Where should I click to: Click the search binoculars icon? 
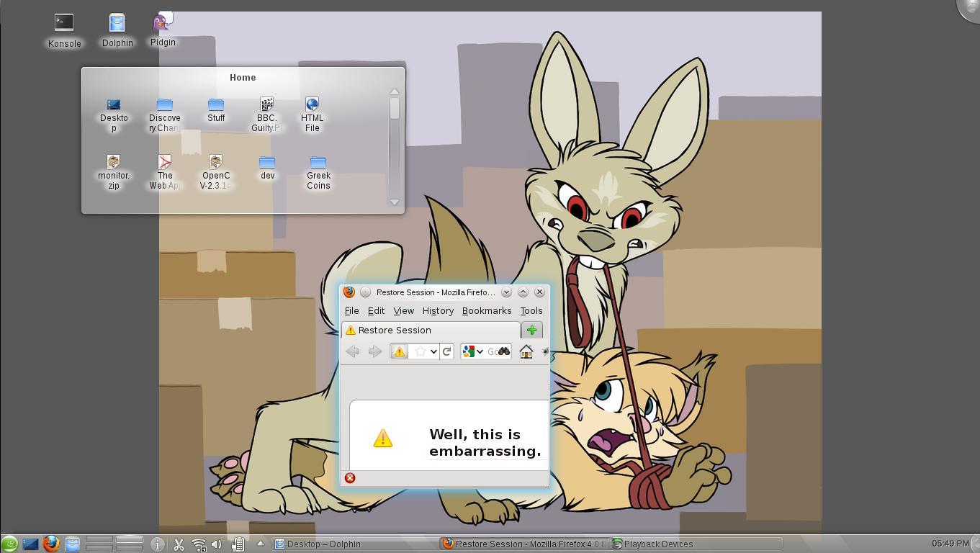click(503, 351)
